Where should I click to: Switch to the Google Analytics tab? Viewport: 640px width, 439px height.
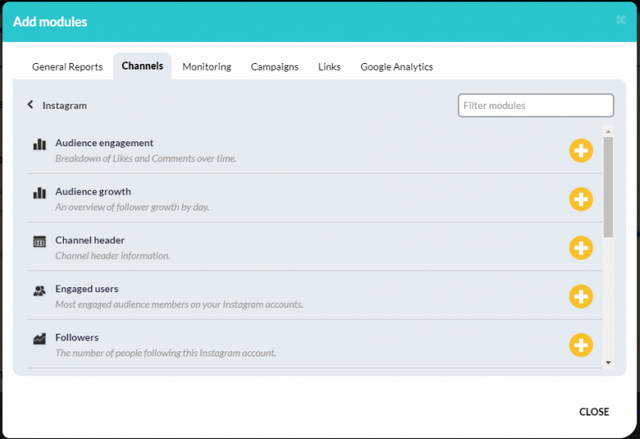click(396, 67)
